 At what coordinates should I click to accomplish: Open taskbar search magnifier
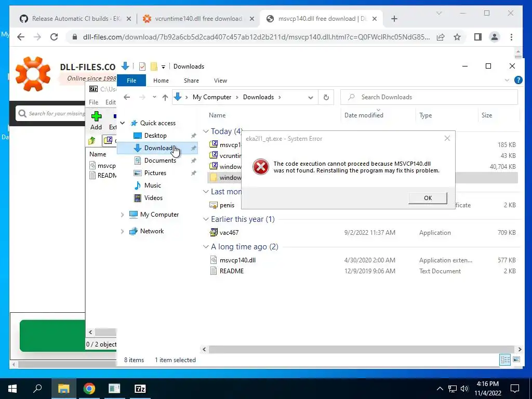pyautogui.click(x=37, y=388)
